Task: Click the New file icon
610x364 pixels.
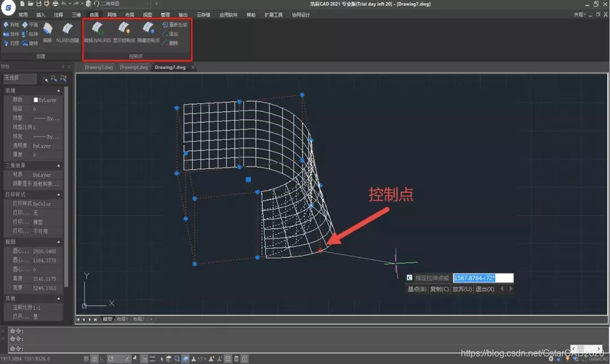Action: pos(22,4)
